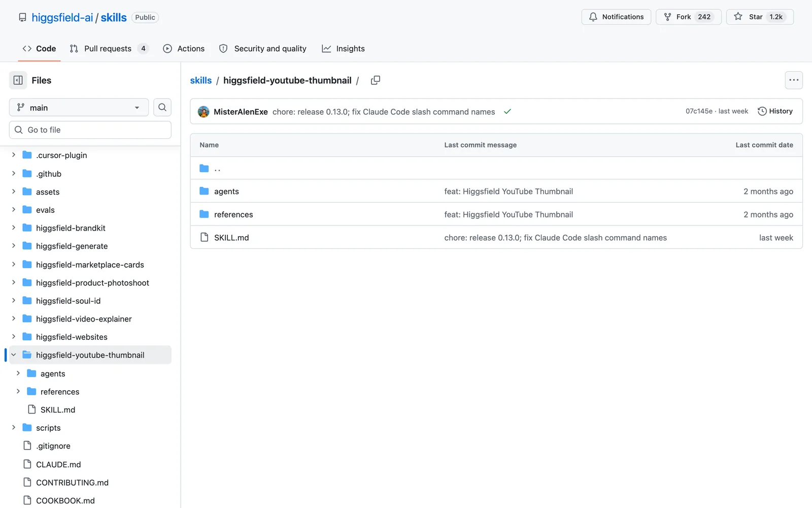This screenshot has width=812, height=508.
Task: Expand the higgsfield-brandkit folder chevron
Action: pyautogui.click(x=14, y=228)
